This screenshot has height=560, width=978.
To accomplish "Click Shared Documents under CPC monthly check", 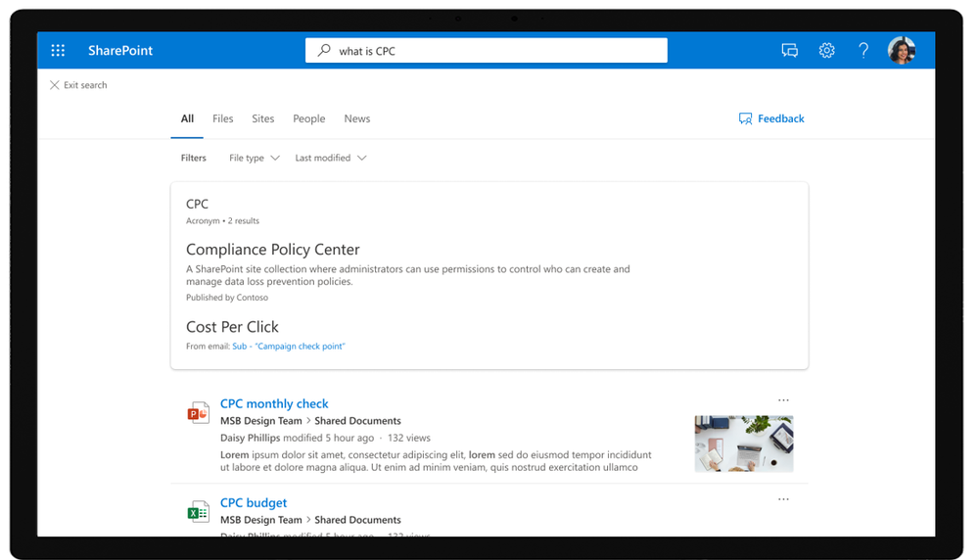I will click(357, 421).
